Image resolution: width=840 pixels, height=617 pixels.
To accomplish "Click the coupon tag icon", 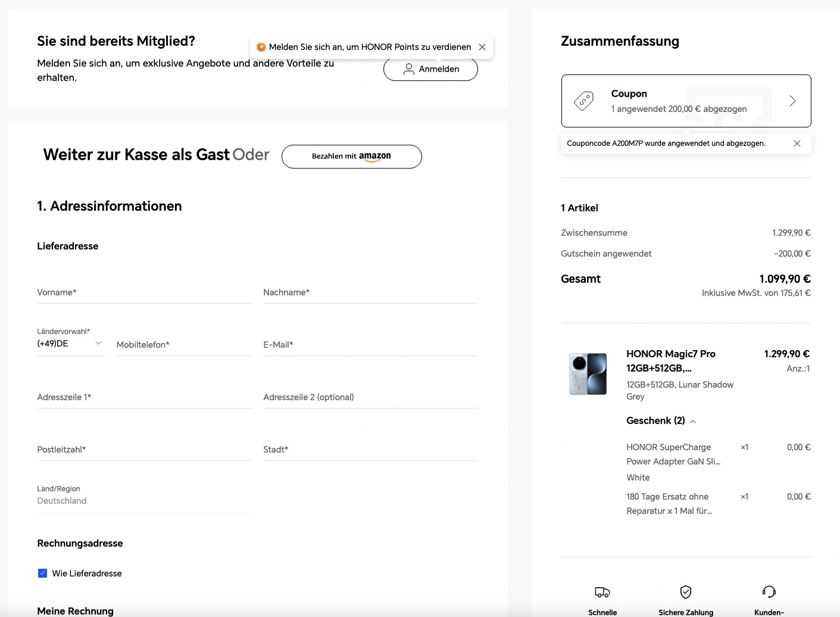I will (x=583, y=101).
